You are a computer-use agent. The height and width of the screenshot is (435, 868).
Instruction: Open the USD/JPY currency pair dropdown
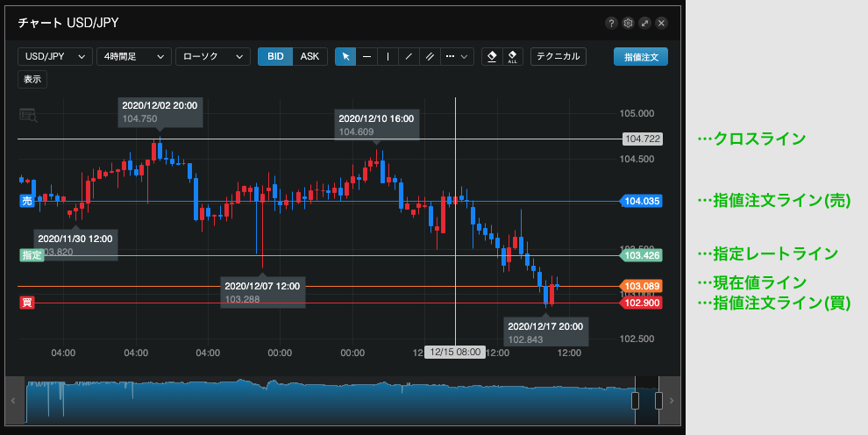[x=55, y=56]
